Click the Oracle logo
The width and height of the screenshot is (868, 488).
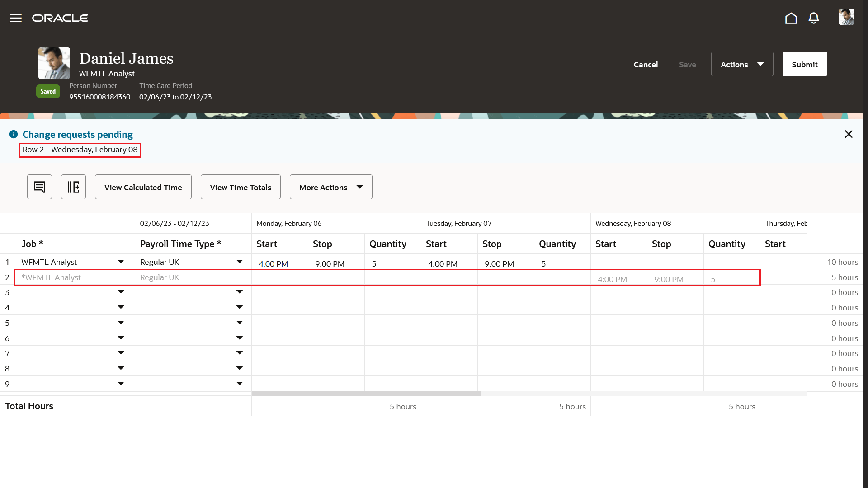point(60,18)
